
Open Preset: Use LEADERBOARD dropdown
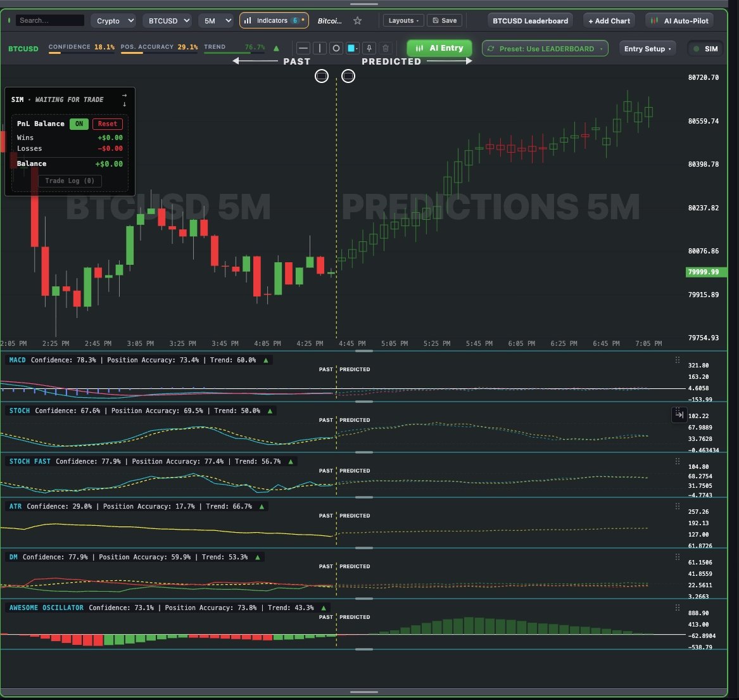coord(545,49)
